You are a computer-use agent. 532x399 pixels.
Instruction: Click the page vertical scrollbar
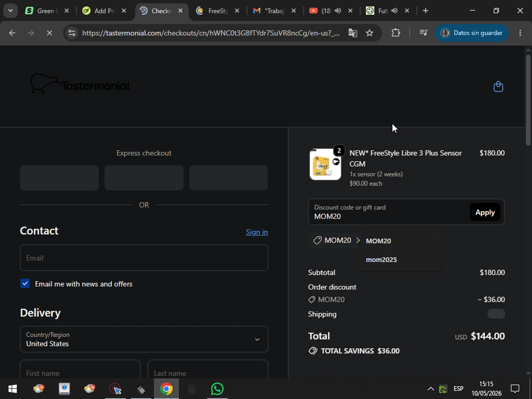pos(528,99)
